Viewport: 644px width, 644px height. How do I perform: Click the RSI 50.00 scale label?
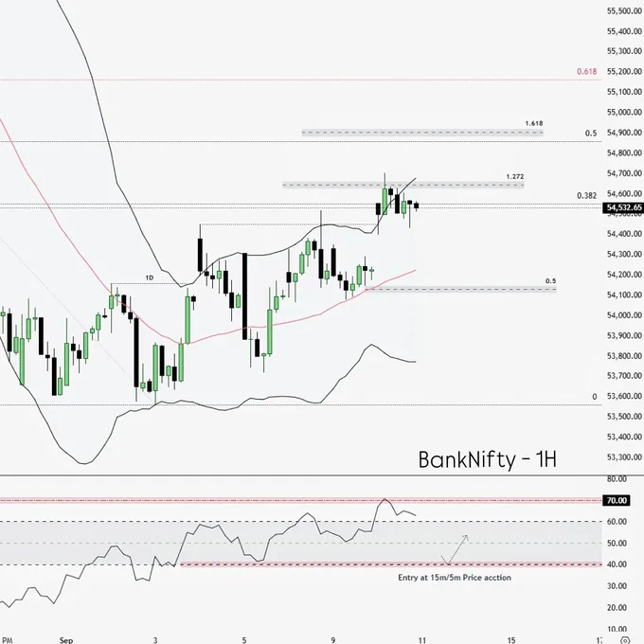(617, 543)
